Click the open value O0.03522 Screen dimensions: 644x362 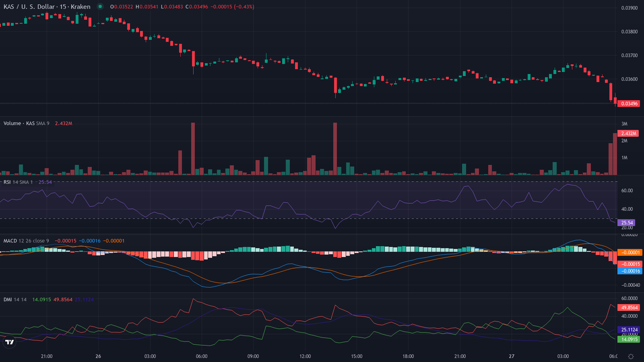coord(122,6)
